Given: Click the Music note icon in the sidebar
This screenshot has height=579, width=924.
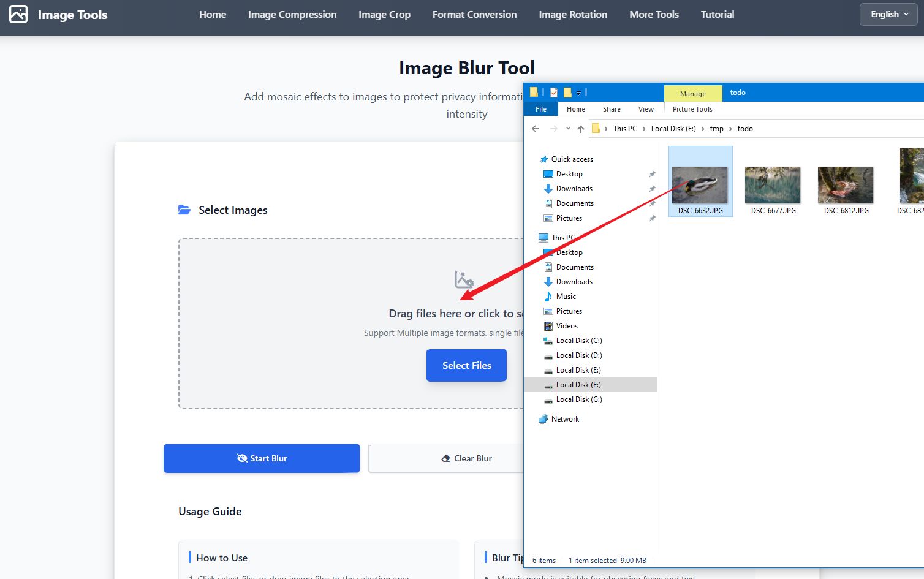Looking at the screenshot, I should (548, 297).
